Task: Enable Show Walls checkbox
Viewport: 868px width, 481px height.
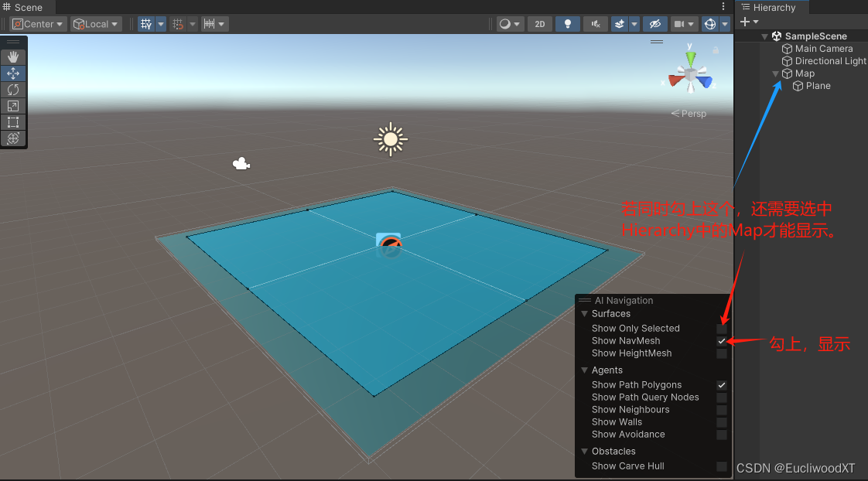Action: 721,422
